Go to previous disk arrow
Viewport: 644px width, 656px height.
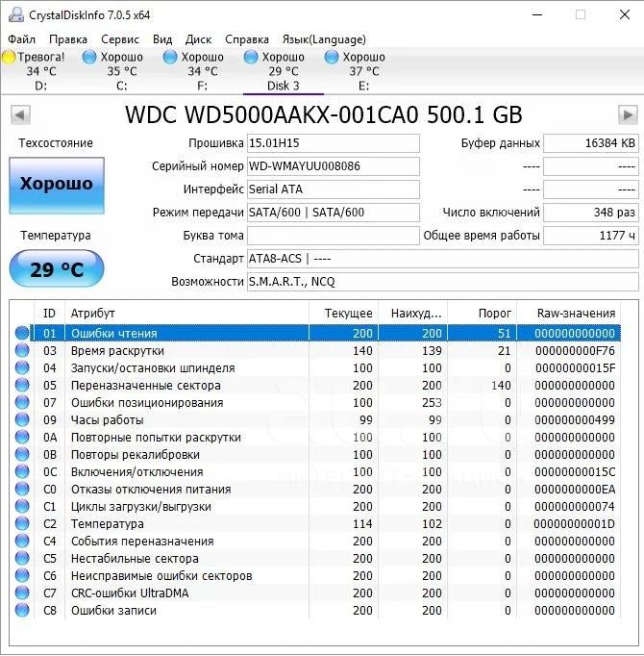[20, 115]
